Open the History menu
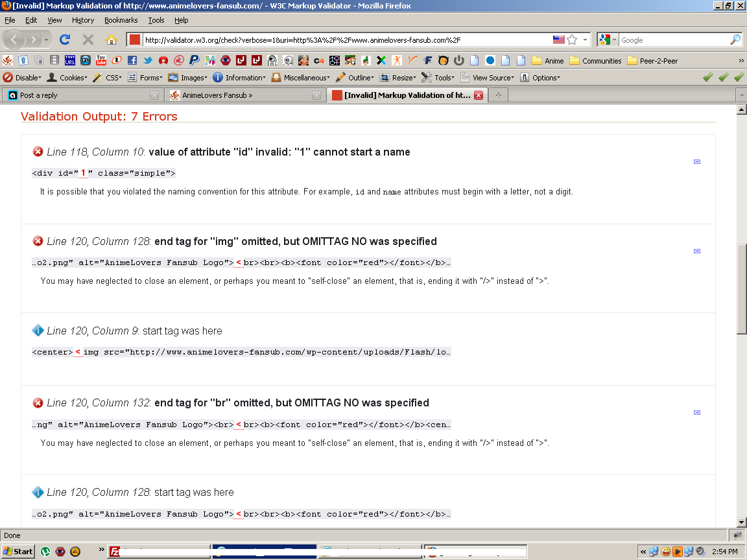The width and height of the screenshot is (747, 560). click(83, 20)
